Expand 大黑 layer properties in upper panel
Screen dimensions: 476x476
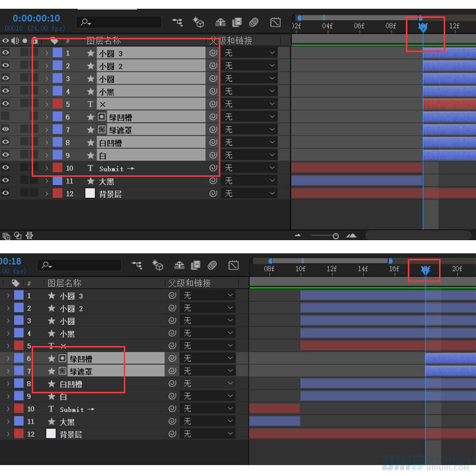[47, 181]
